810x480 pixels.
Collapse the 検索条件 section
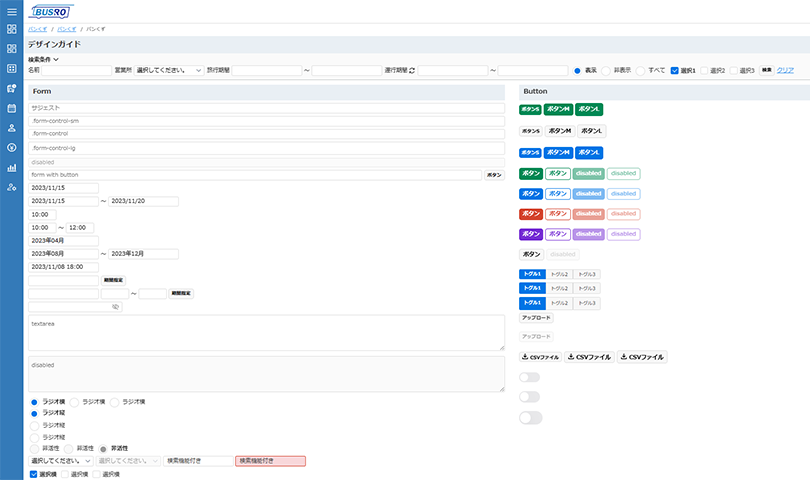coord(43,60)
